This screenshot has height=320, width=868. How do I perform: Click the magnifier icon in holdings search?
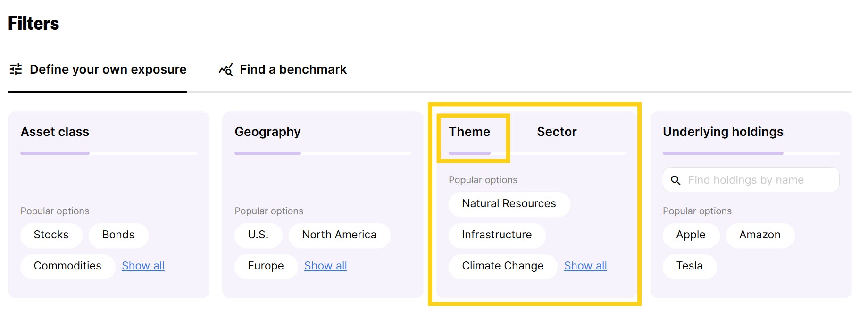coord(676,180)
